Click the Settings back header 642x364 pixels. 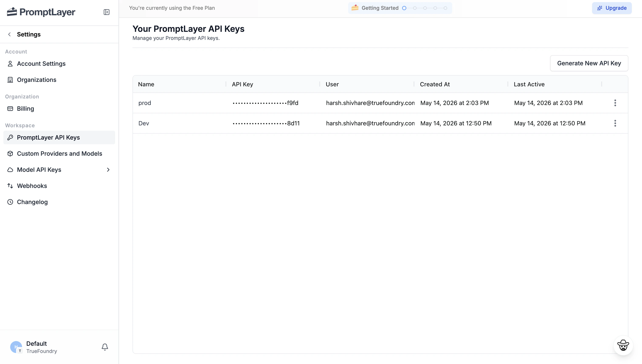click(59, 34)
